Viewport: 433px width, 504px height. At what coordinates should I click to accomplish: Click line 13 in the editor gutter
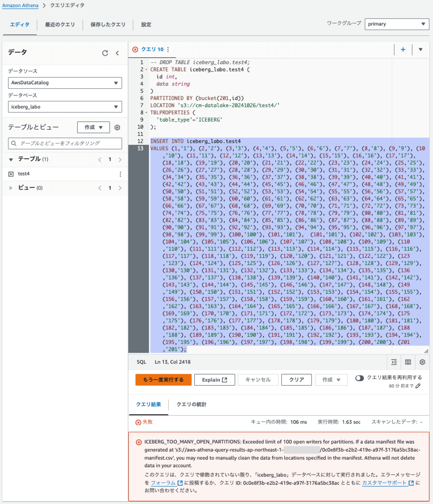point(140,148)
